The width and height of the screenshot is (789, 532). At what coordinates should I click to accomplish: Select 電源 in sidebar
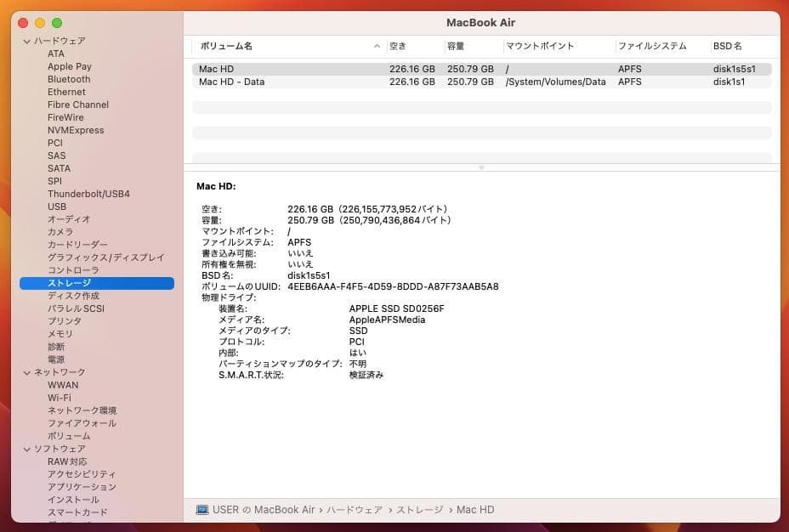tap(56, 359)
